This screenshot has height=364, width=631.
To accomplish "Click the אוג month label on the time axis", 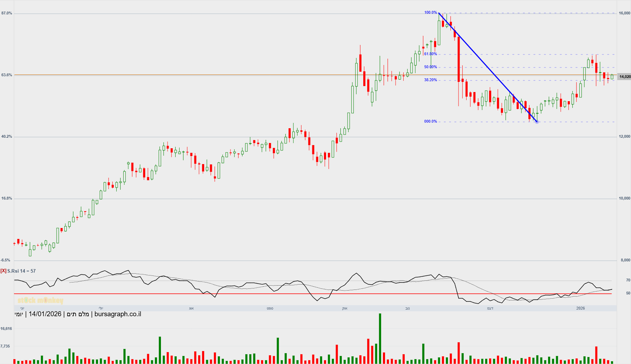I will pyautogui.click(x=191, y=308).
